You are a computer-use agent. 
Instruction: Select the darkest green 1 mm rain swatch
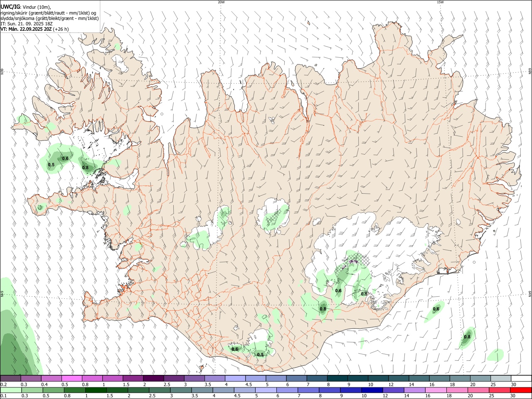coord(96,390)
